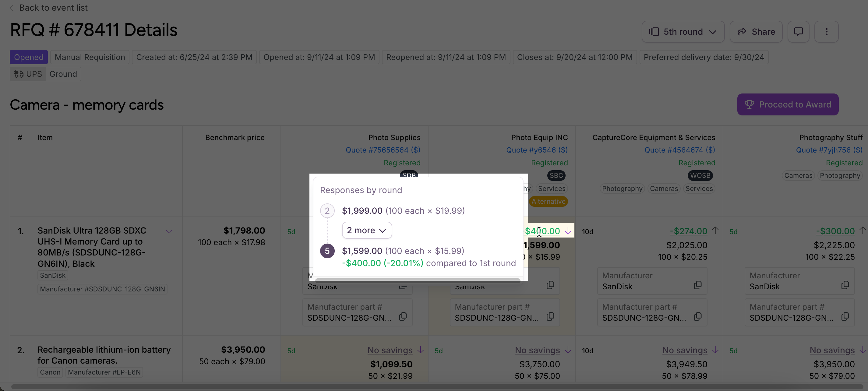Copy Photography Stuff manufacturer part number
This screenshot has height=391, width=868.
[x=845, y=317]
